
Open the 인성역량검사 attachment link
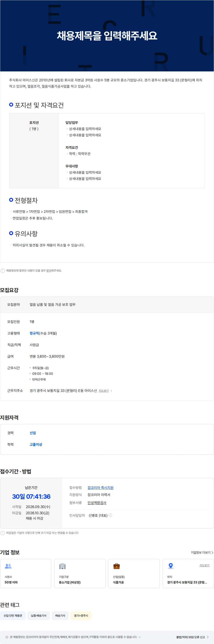(x=97, y=503)
